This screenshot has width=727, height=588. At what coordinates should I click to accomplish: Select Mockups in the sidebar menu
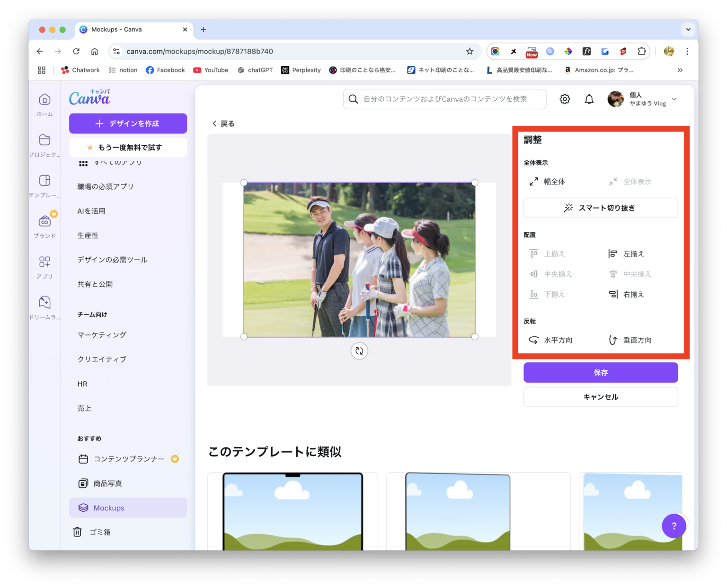[109, 508]
